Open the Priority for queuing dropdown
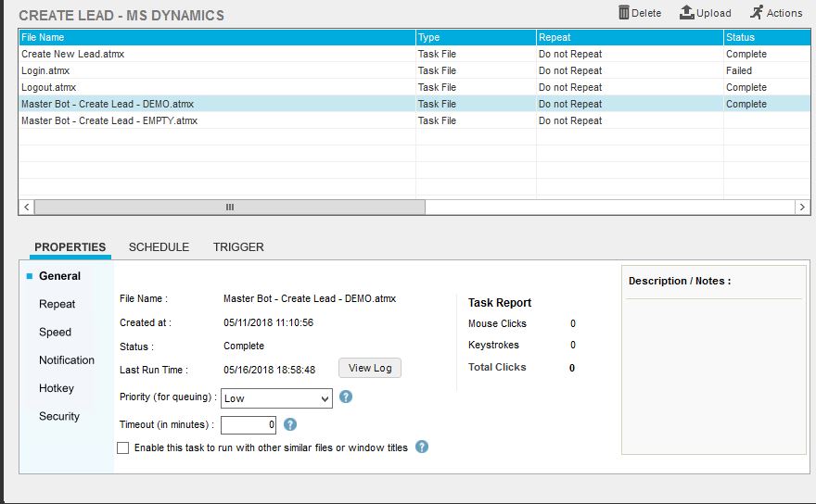 pyautogui.click(x=276, y=398)
